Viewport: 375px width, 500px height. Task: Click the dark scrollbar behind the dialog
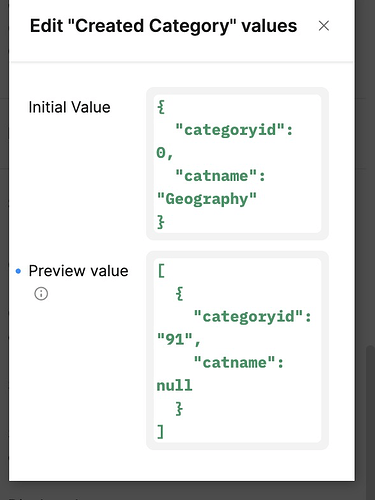[x=370, y=423]
